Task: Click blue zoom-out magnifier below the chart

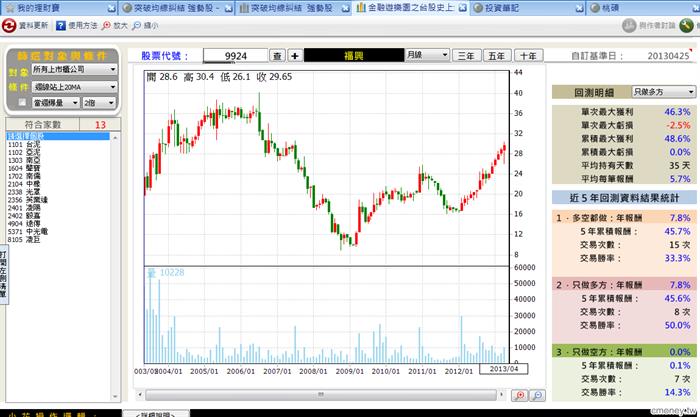Action: pyautogui.click(x=538, y=395)
